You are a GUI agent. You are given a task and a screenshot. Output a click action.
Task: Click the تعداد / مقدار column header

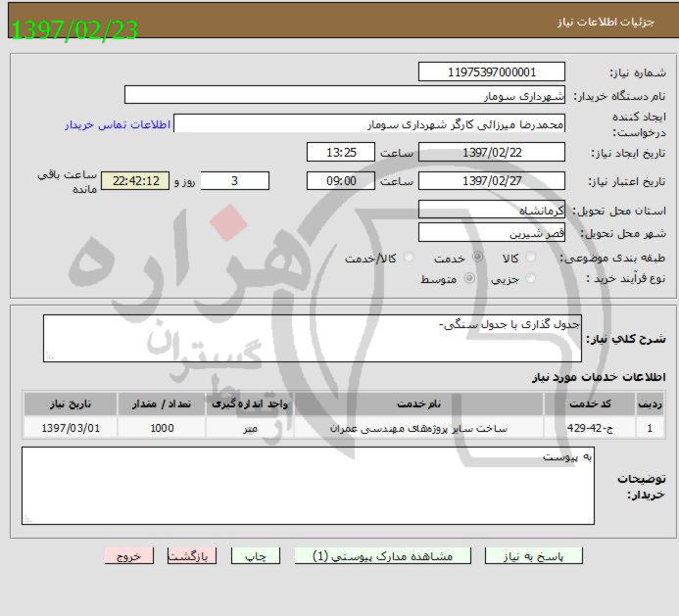point(162,403)
